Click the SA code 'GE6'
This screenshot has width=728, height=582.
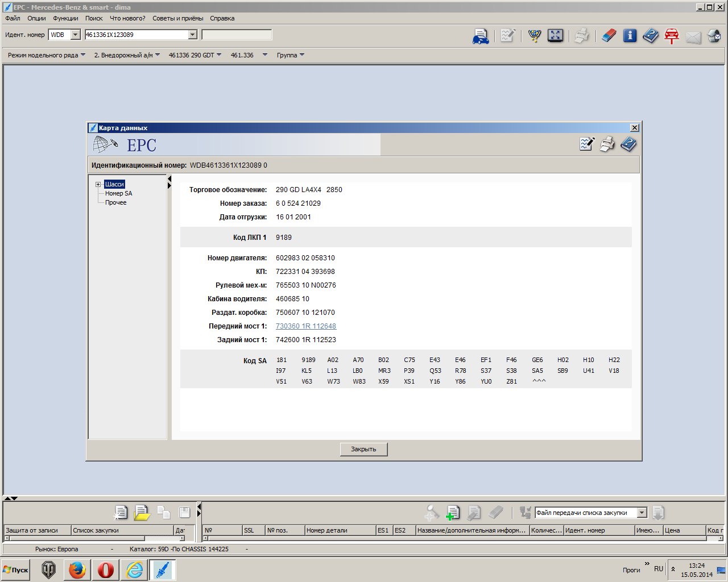[x=537, y=360]
